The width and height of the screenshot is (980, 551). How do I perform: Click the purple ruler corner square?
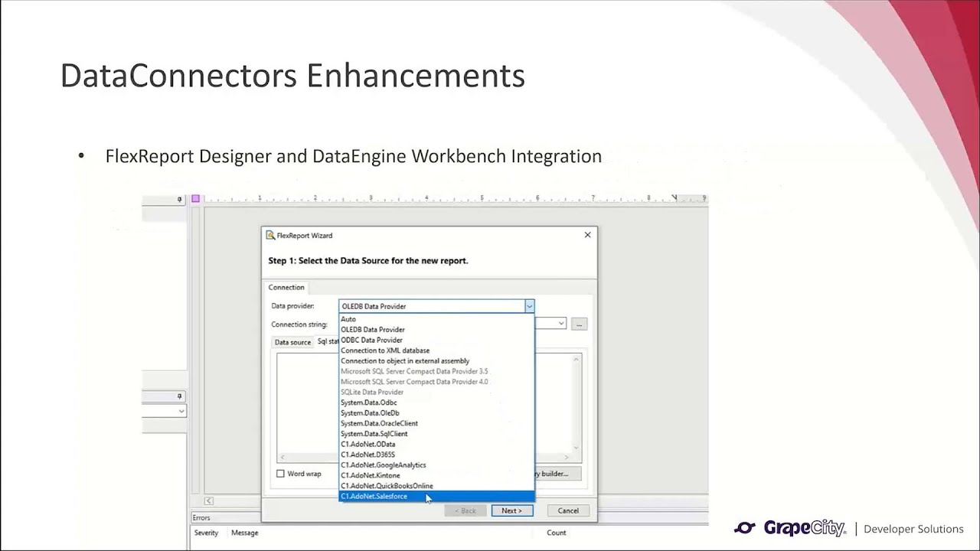pos(195,198)
